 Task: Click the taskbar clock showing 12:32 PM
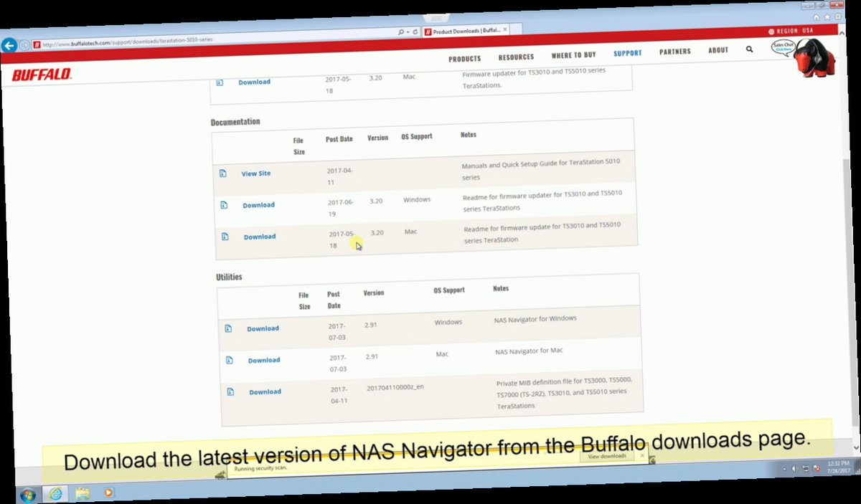837,467
